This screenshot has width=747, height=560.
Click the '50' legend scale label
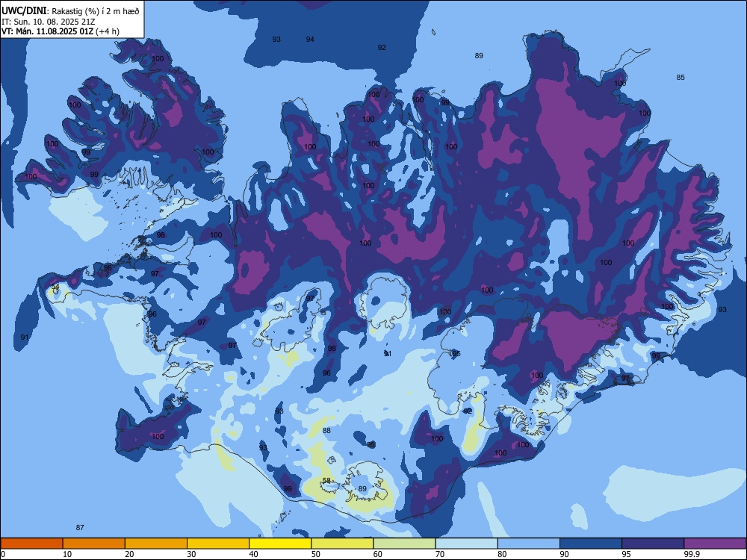click(315, 554)
